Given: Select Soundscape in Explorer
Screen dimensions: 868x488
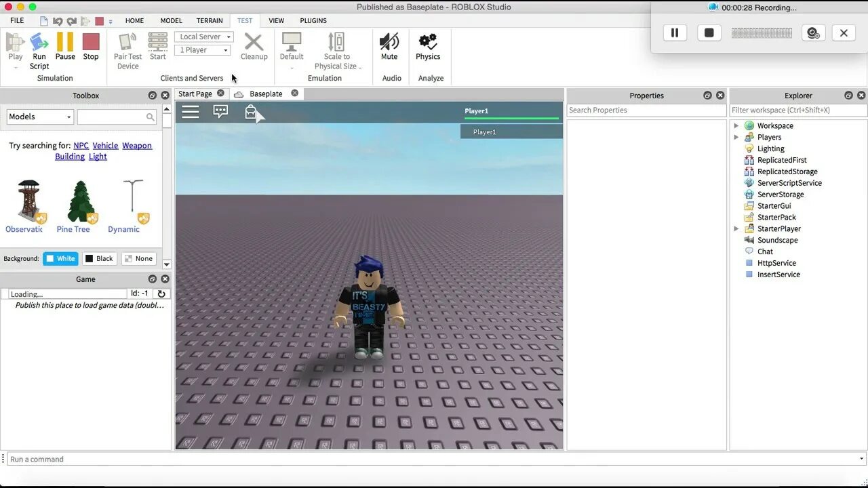Looking at the screenshot, I should pyautogui.click(x=777, y=241).
